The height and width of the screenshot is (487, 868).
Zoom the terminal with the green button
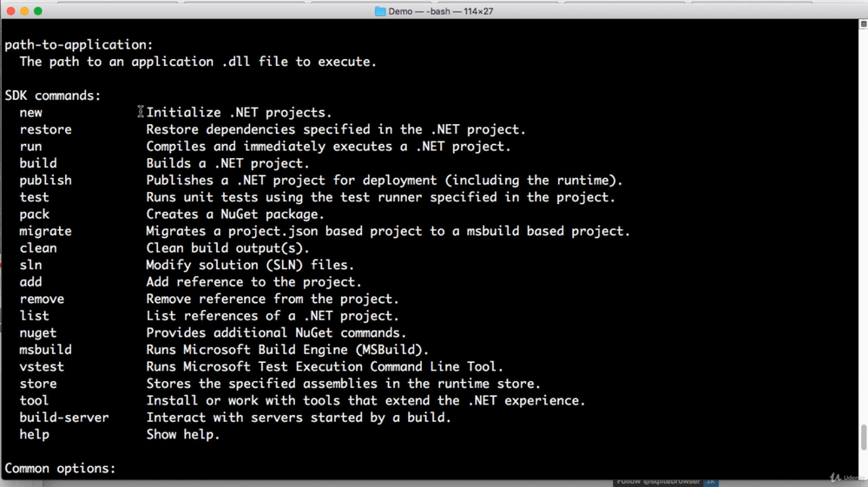tap(38, 11)
